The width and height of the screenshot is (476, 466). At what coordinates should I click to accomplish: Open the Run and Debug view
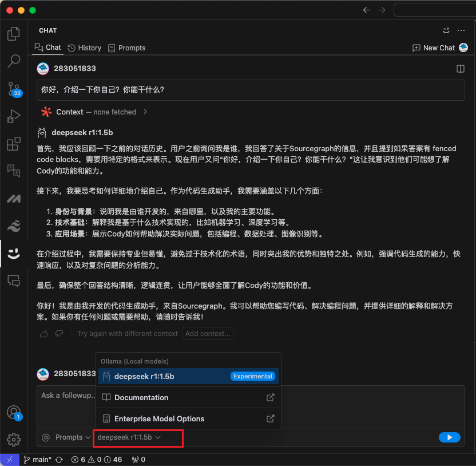(13, 116)
